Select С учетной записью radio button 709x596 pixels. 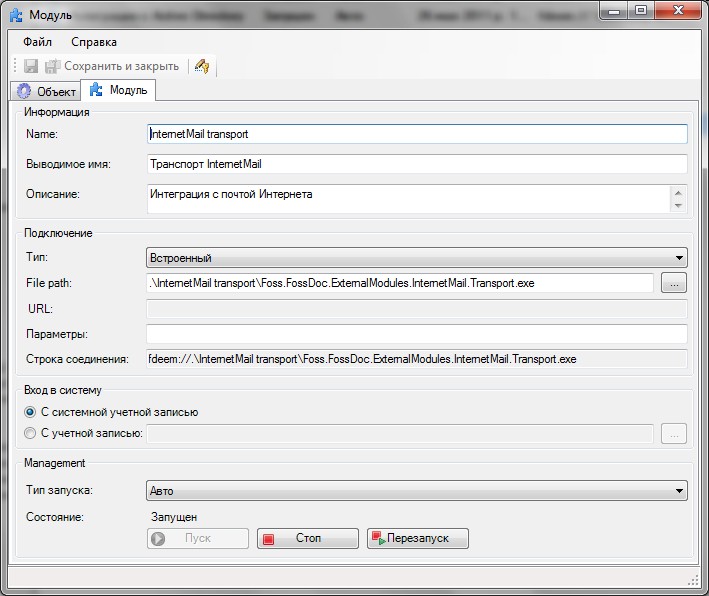coord(30,433)
